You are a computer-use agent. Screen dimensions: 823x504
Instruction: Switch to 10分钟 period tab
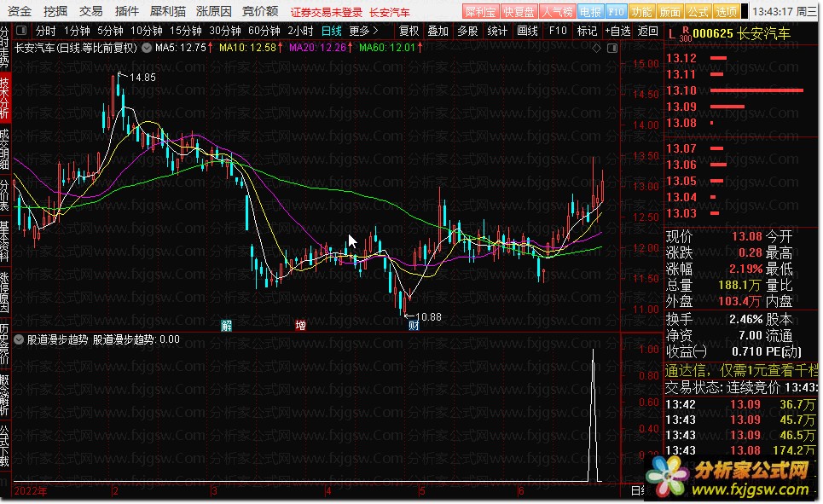coord(147,31)
